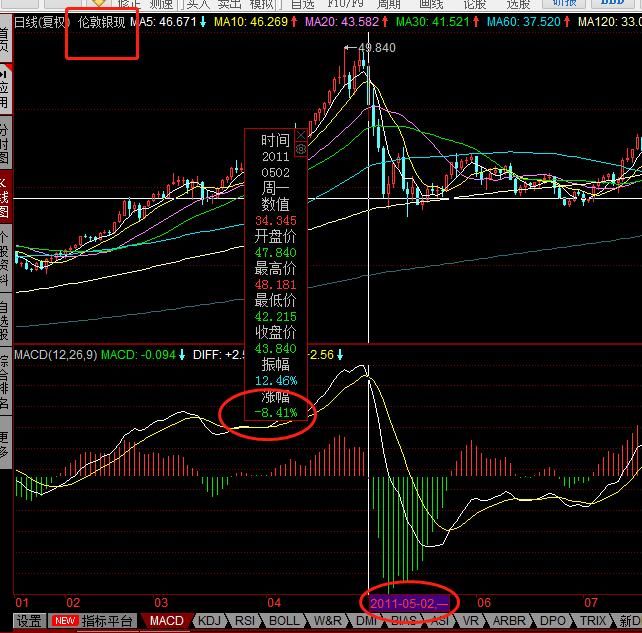Click the 日线(复权) period label
Viewport: 642px width, 633px height.
click(x=42, y=22)
